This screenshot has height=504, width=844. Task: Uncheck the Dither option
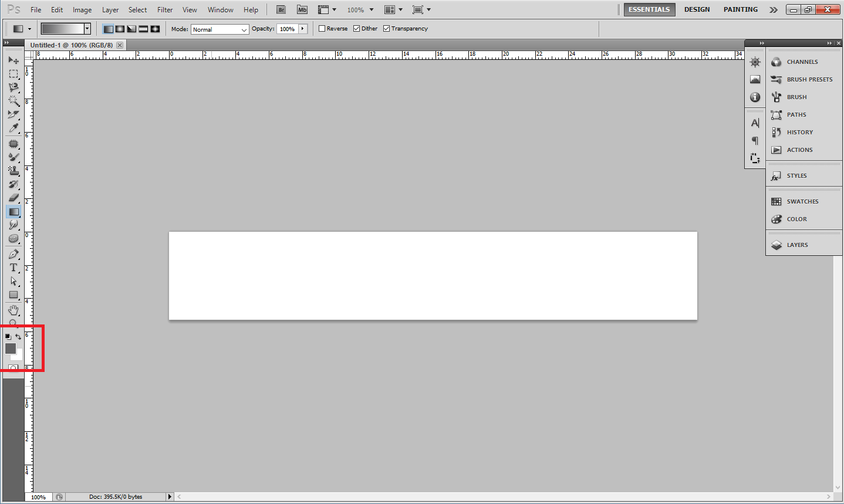click(356, 29)
